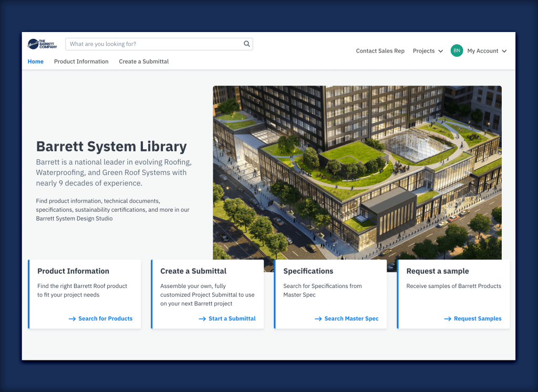Select the Specifications card heading

click(308, 271)
